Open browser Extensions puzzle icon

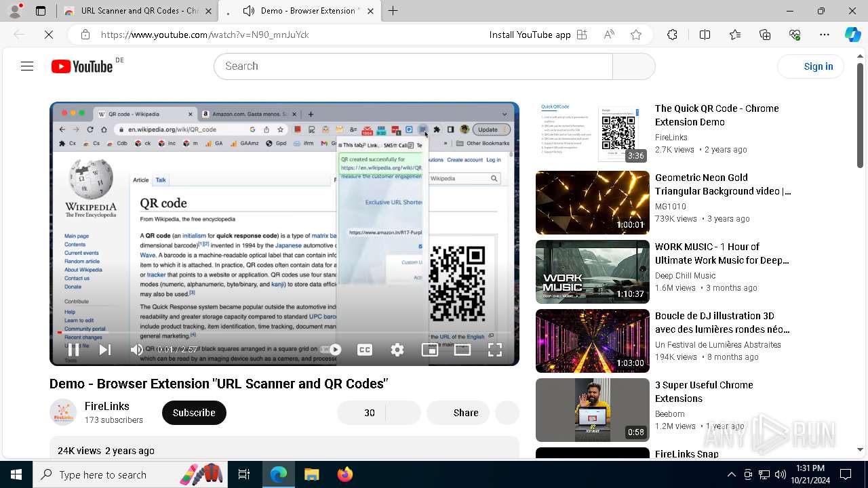coord(672,35)
